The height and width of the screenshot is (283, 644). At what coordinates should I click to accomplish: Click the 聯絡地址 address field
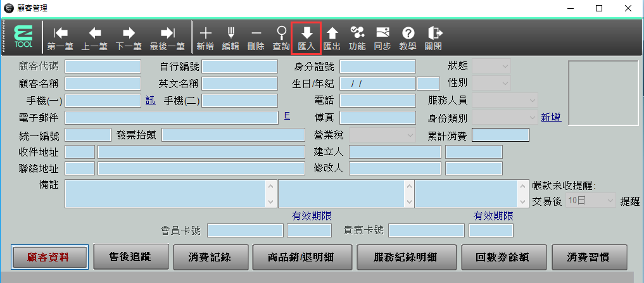pos(201,168)
